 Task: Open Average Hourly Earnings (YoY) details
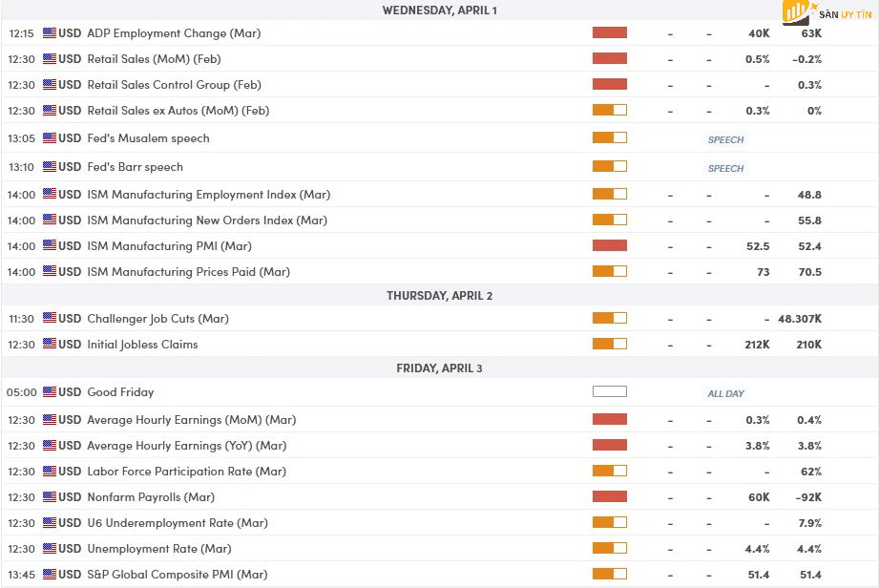pyautogui.click(x=186, y=446)
